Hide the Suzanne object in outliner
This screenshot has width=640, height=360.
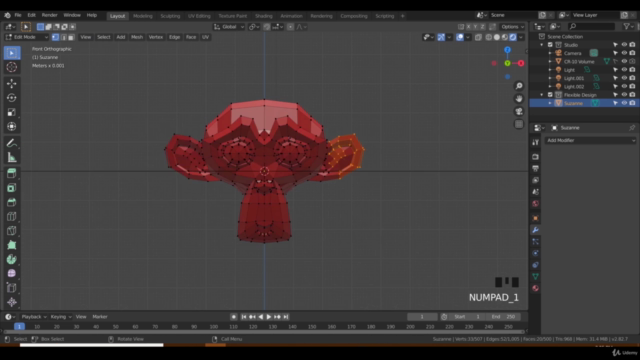click(624, 103)
